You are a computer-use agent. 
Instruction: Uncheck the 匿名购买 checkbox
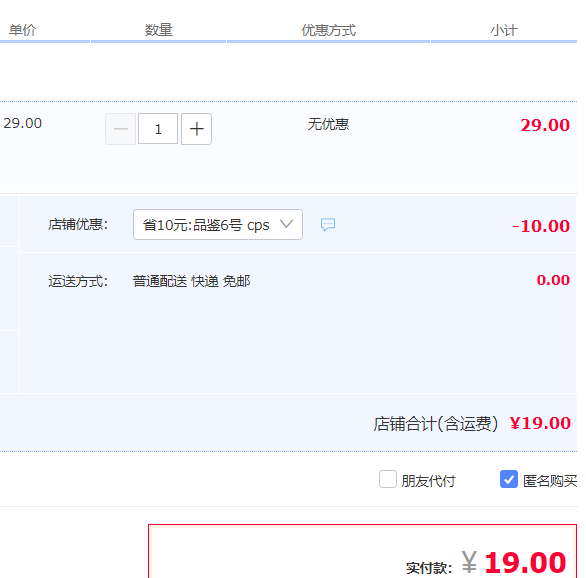pos(509,479)
